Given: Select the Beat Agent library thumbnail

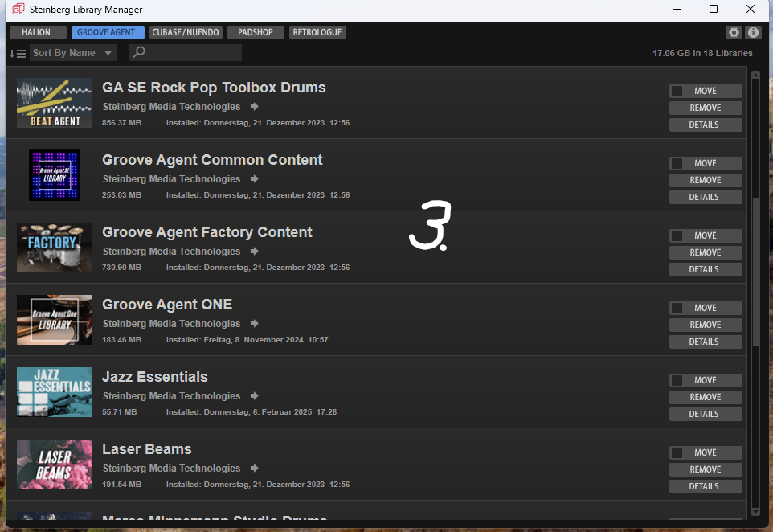Looking at the screenshot, I should click(x=55, y=103).
